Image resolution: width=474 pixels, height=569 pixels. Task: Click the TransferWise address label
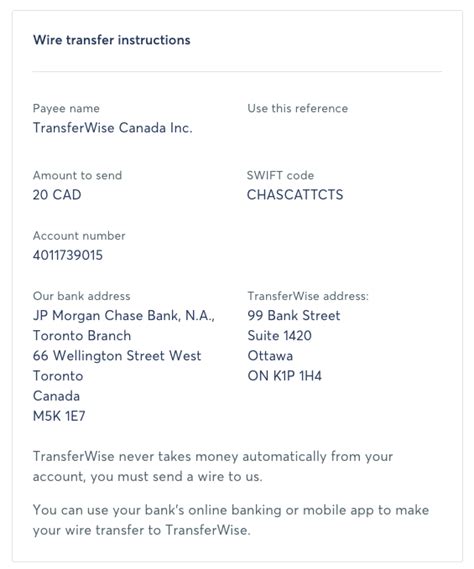click(x=308, y=296)
